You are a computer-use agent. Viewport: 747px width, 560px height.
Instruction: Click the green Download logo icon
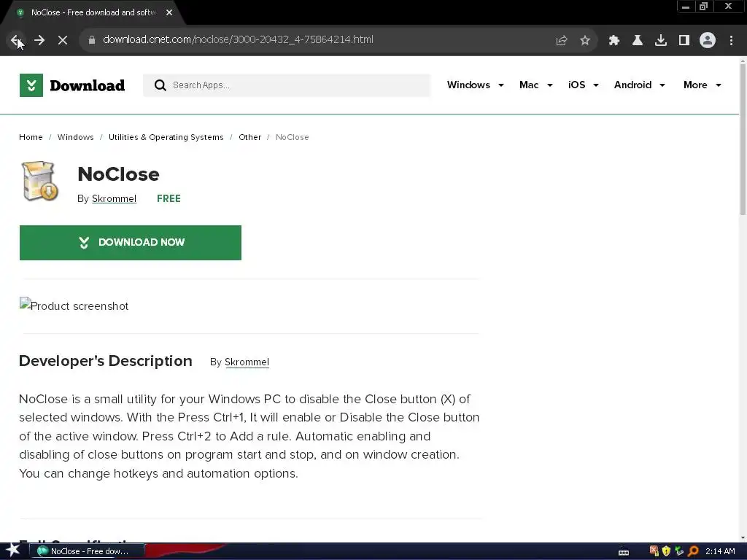click(31, 85)
